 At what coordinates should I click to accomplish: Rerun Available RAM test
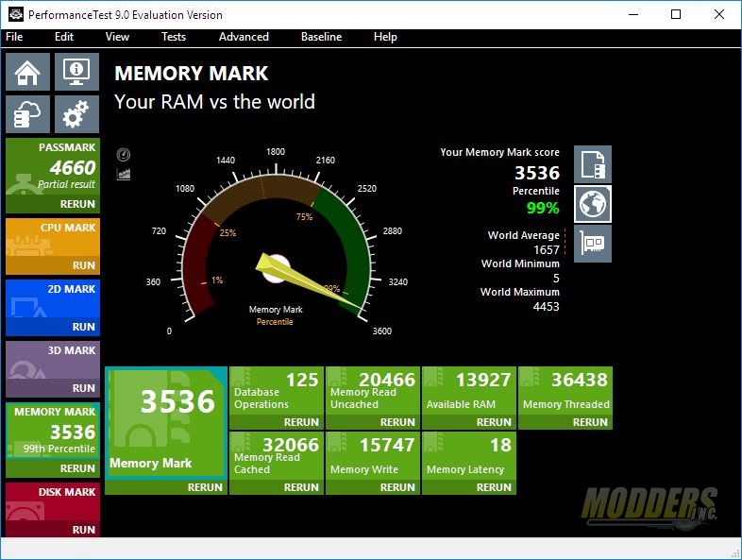(494, 422)
